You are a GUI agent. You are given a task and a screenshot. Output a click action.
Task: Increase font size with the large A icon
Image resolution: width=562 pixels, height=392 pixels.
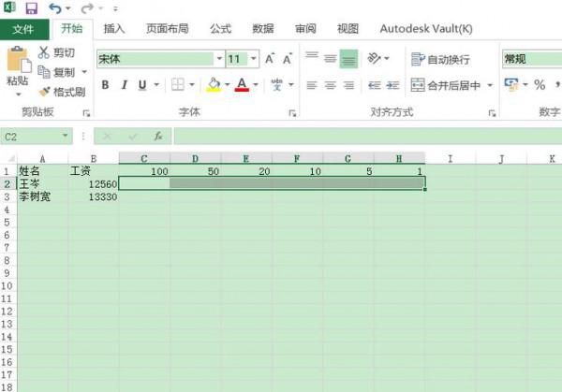tap(270, 59)
